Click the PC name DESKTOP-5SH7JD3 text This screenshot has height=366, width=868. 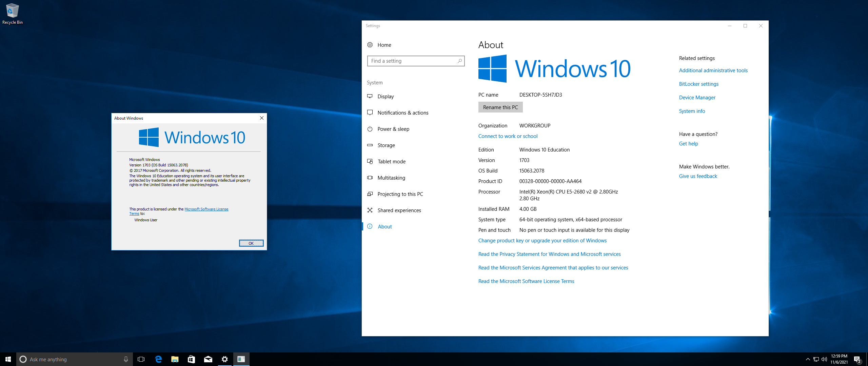(540, 95)
